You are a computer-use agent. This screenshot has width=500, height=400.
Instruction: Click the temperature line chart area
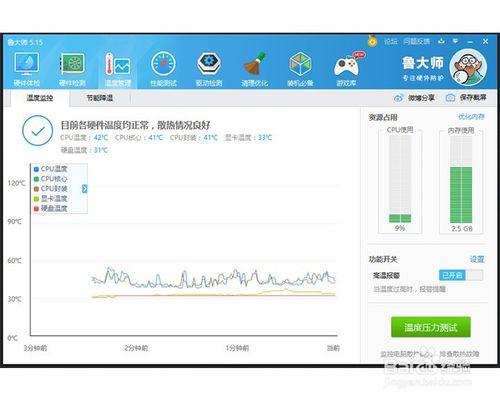tap(184, 250)
